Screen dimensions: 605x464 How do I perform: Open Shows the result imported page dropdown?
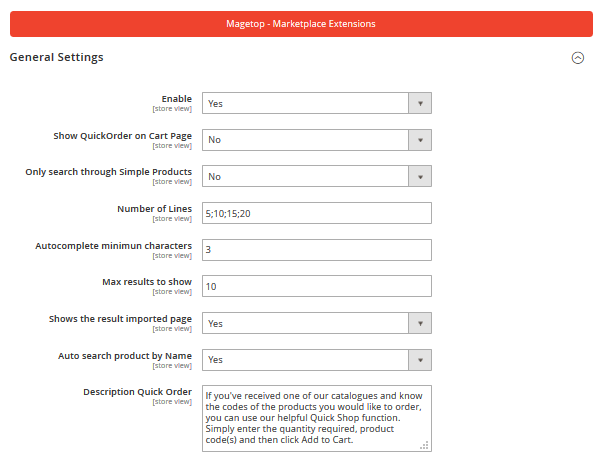pos(316,323)
